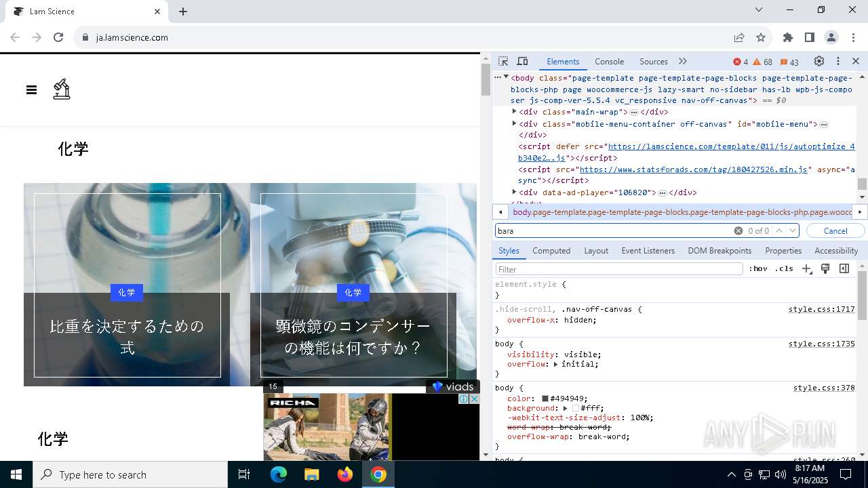Toggle computed styles sidebar pane
The image size is (868, 488).
844,268
